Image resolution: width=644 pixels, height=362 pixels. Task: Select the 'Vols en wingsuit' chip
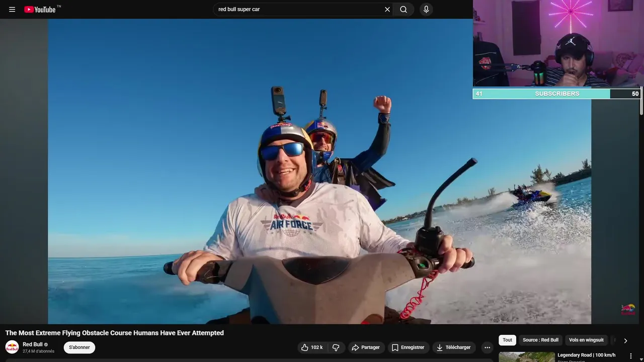586,340
